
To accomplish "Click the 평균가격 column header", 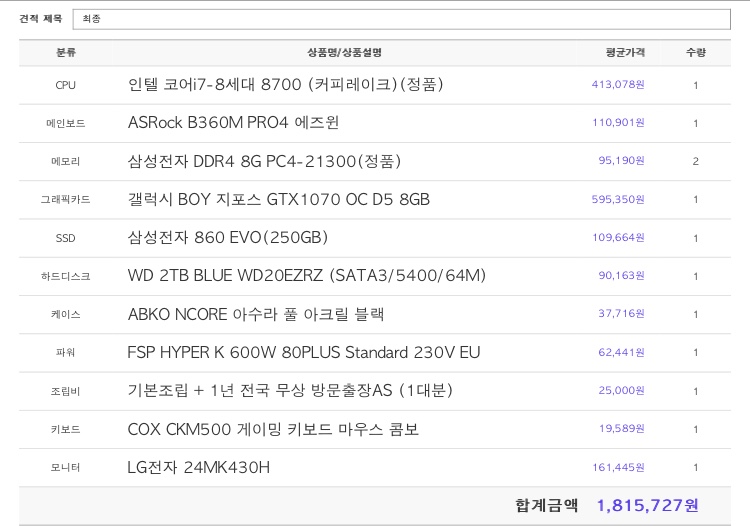I will (625, 52).
